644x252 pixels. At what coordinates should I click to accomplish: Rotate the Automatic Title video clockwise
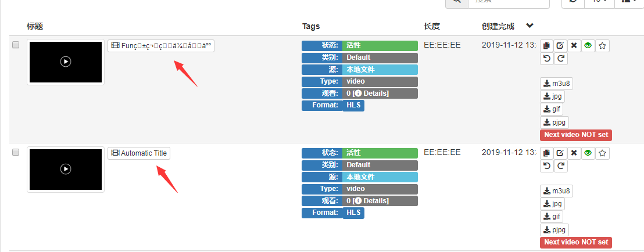point(561,166)
